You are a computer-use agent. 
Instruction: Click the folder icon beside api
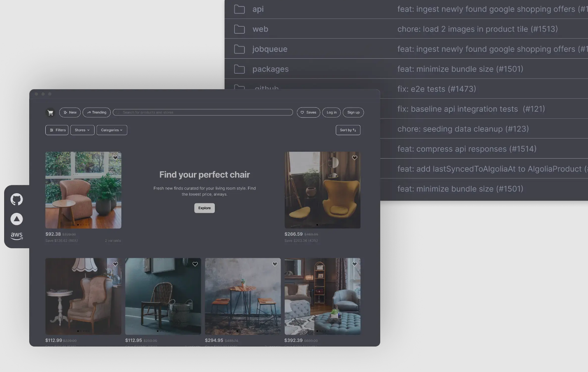coord(239,9)
